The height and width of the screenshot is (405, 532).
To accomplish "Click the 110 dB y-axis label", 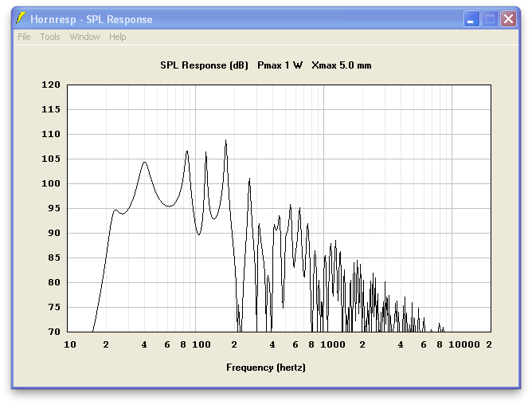I will tap(51, 134).
